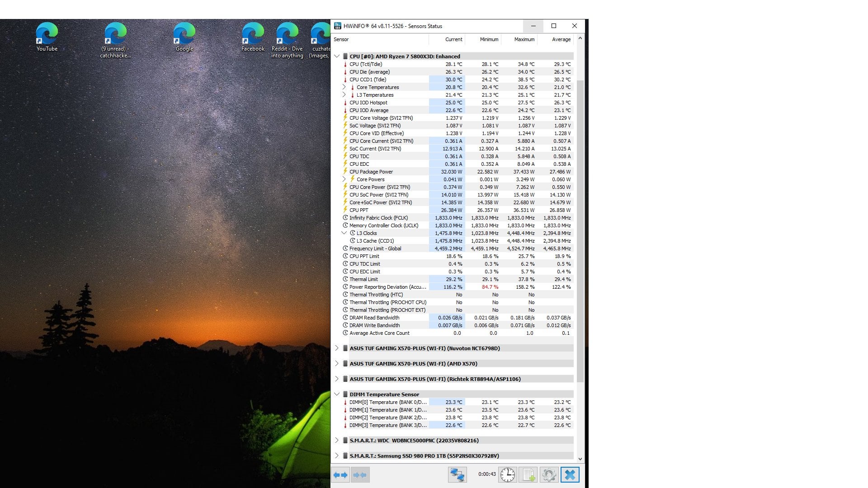
Task: Open the Facebook desktop shortcut
Action: point(253,37)
